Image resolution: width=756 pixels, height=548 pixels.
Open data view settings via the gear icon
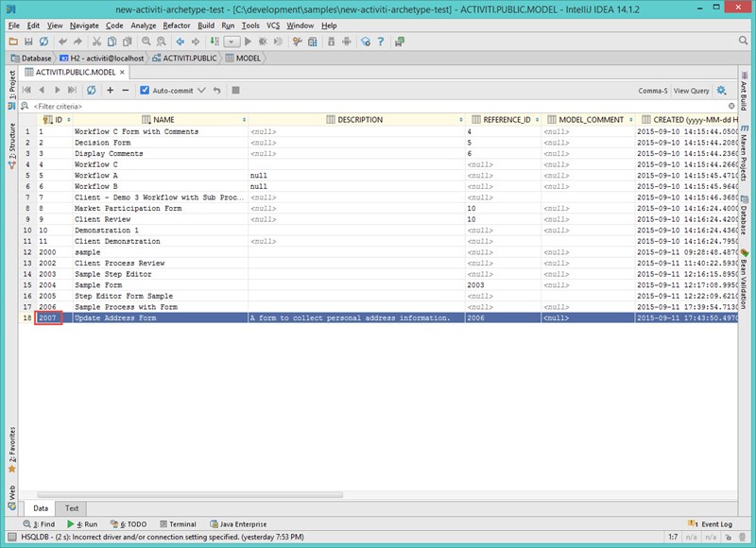721,91
